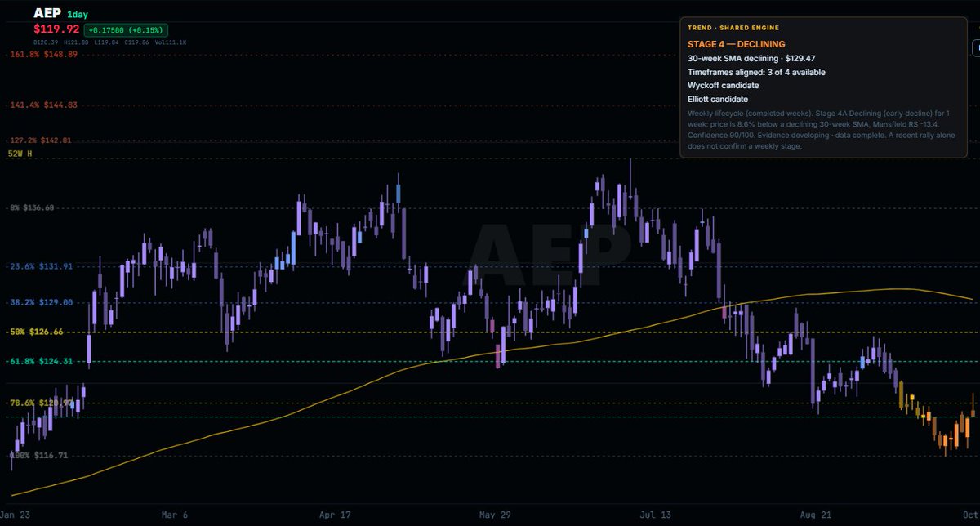Click the AEP ticker symbol heading

tap(47, 13)
